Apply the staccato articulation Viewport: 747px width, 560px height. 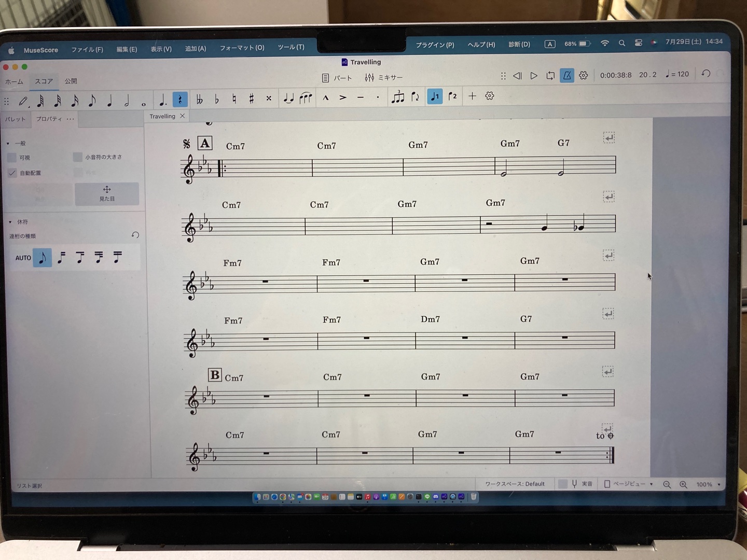[378, 97]
